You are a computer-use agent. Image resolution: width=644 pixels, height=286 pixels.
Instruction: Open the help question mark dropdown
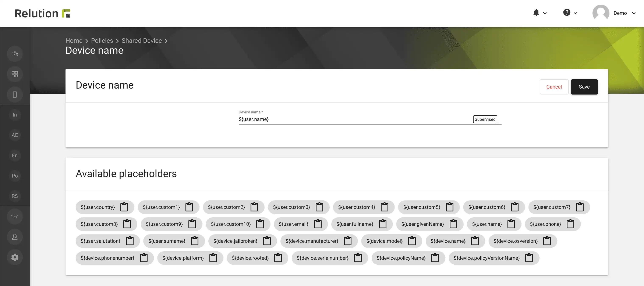[570, 13]
